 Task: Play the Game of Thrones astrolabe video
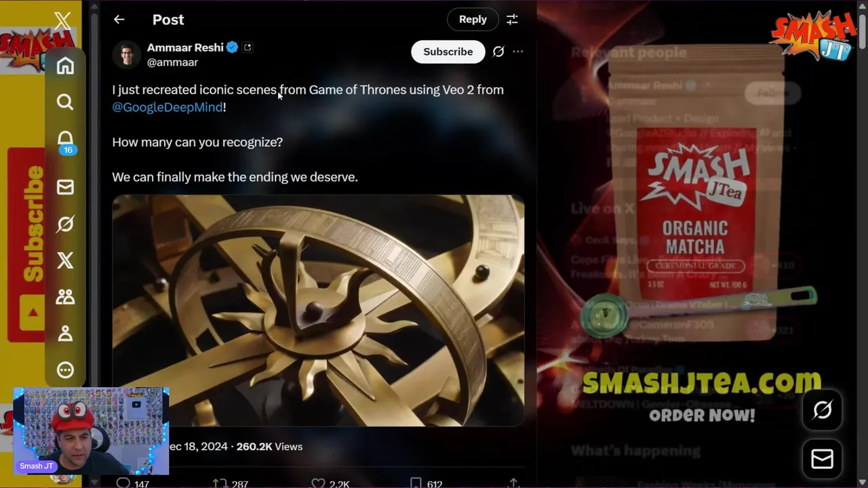(x=318, y=310)
